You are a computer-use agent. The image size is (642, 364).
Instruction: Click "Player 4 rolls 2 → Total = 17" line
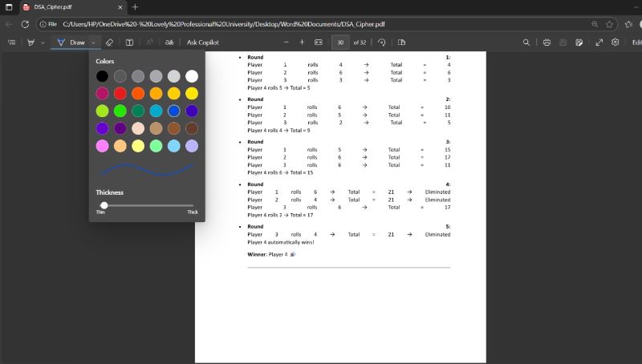(x=280, y=215)
